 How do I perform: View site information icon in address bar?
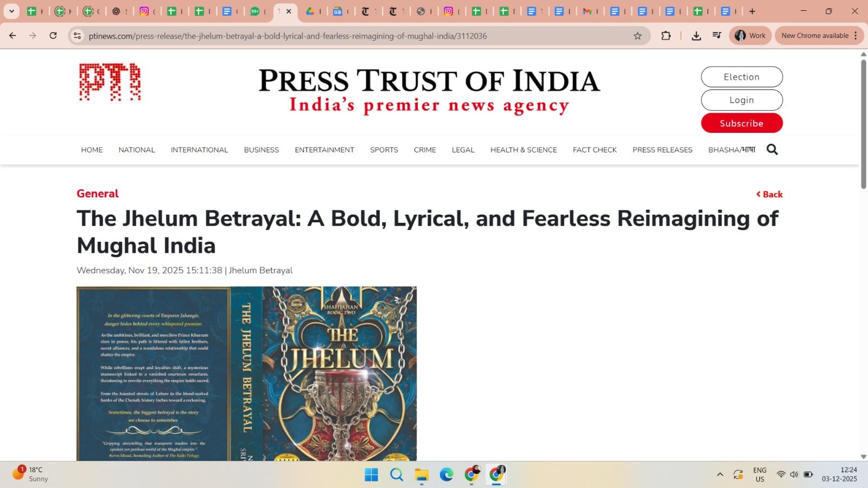click(78, 36)
